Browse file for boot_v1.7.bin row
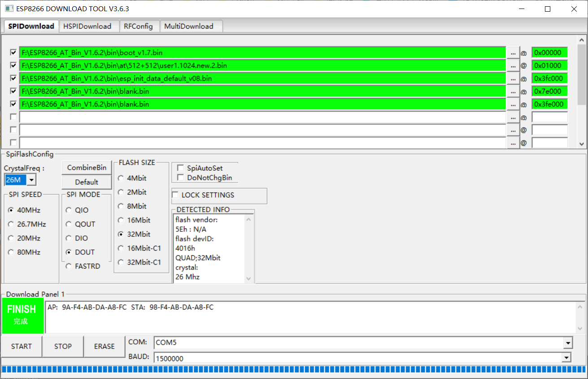This screenshot has width=588, height=379. [x=513, y=52]
